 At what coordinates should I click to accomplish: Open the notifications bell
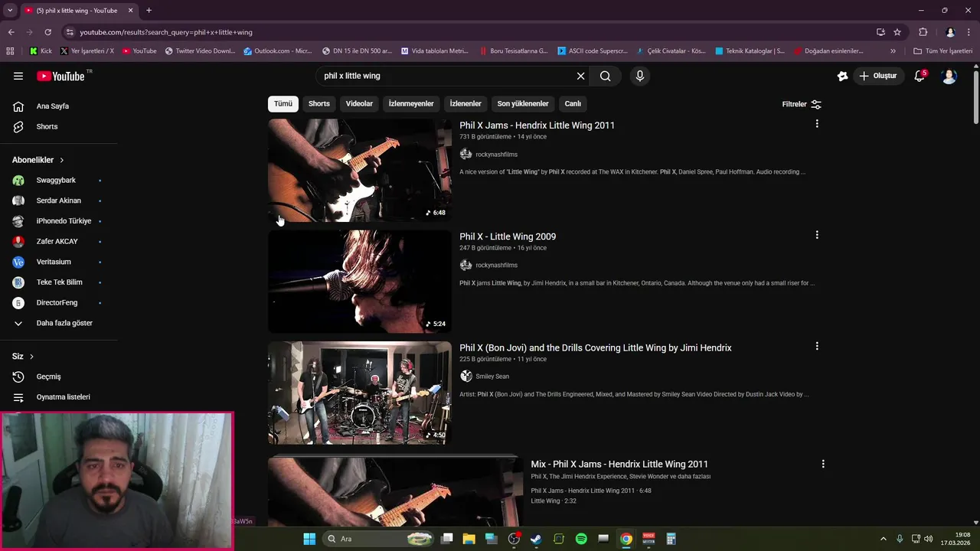[920, 76]
